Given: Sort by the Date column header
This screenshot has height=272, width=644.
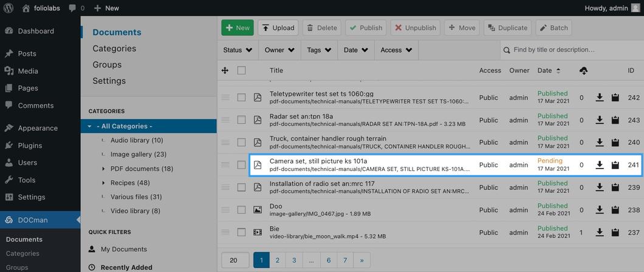Looking at the screenshot, I should pyautogui.click(x=549, y=71).
